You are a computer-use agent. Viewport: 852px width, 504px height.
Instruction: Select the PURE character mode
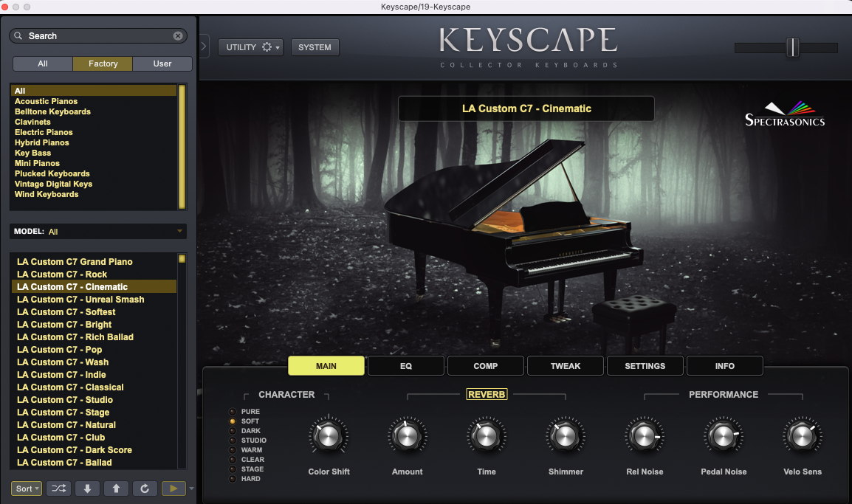(x=233, y=412)
